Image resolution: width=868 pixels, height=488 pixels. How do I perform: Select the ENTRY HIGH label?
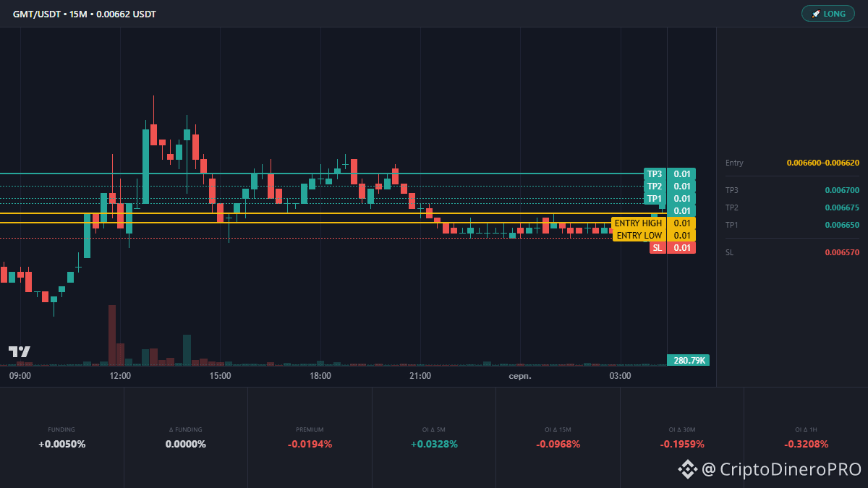(x=638, y=223)
